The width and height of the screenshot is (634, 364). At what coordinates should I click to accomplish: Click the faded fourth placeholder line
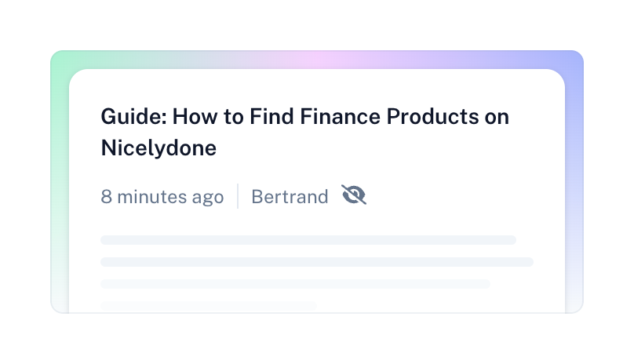(x=208, y=304)
